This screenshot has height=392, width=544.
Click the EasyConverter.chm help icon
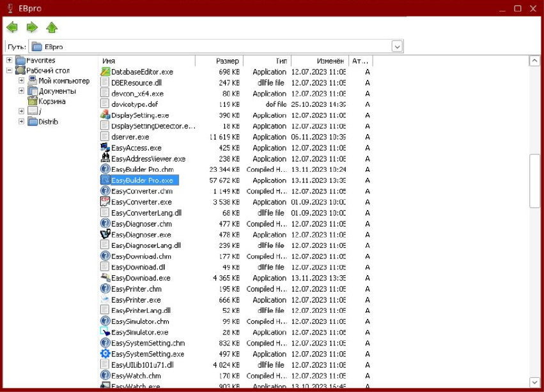point(105,191)
